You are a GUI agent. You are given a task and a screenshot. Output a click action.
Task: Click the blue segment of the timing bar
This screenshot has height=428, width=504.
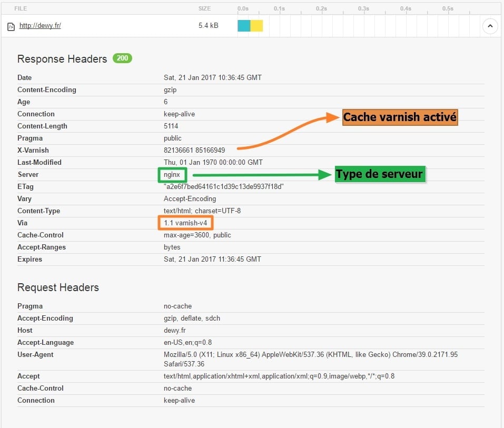coord(243,26)
